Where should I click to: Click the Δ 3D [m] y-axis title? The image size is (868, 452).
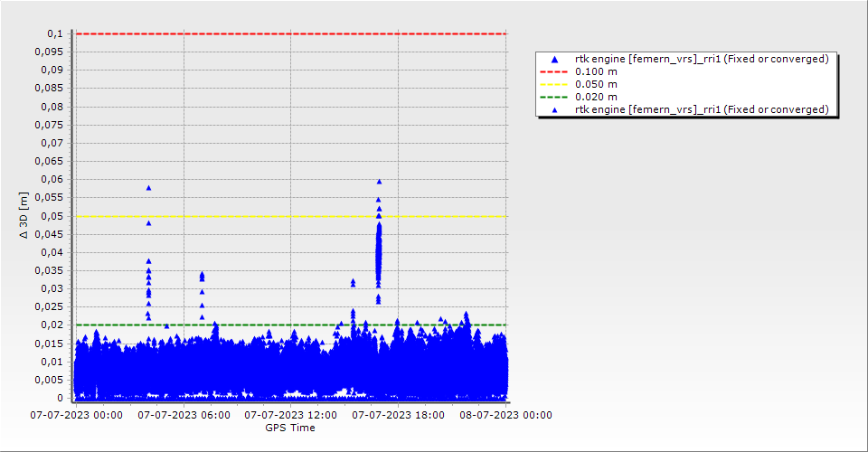(25, 216)
